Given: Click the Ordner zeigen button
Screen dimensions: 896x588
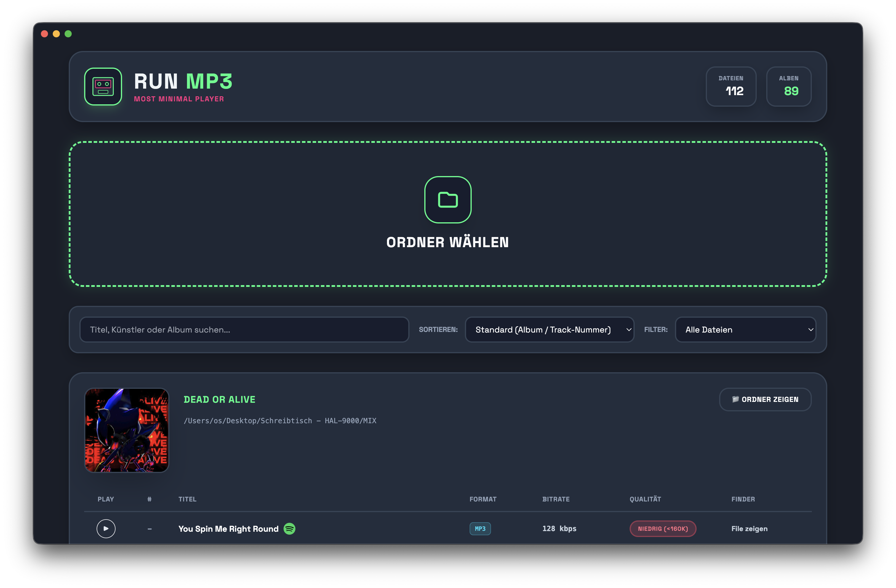Looking at the screenshot, I should pos(765,399).
